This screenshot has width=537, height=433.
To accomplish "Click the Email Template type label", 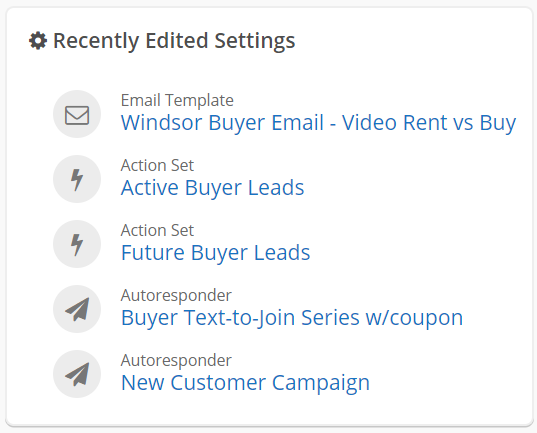I will (177, 100).
